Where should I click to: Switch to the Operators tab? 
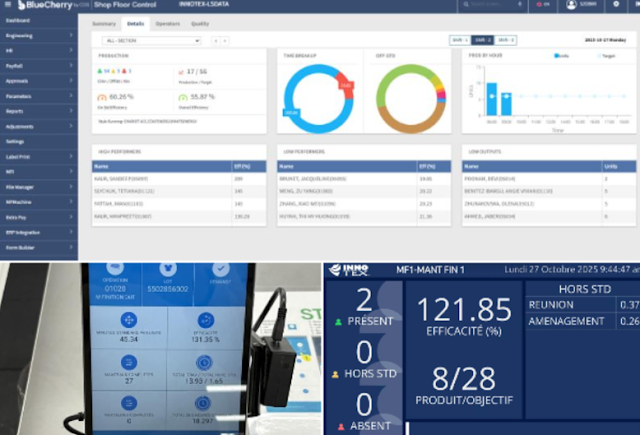click(x=168, y=24)
